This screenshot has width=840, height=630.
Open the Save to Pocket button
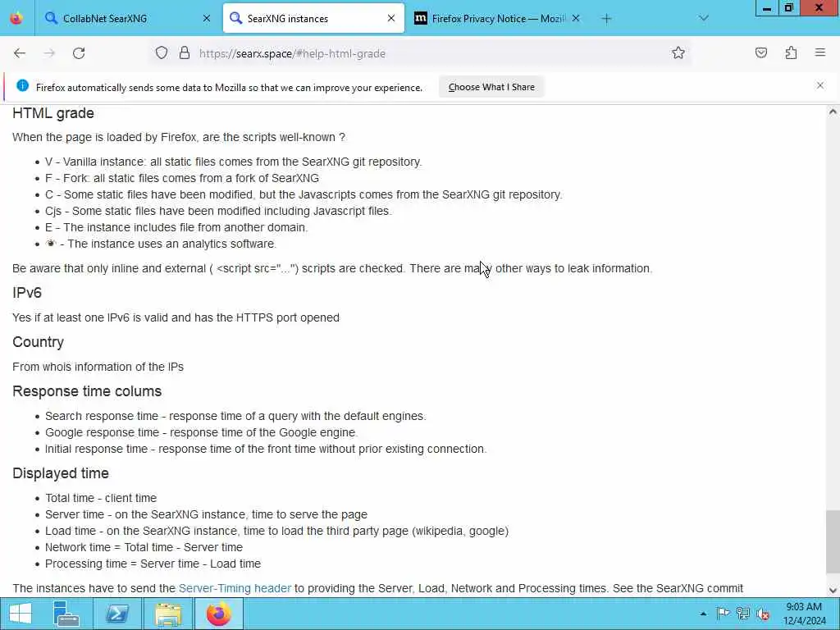(761, 52)
